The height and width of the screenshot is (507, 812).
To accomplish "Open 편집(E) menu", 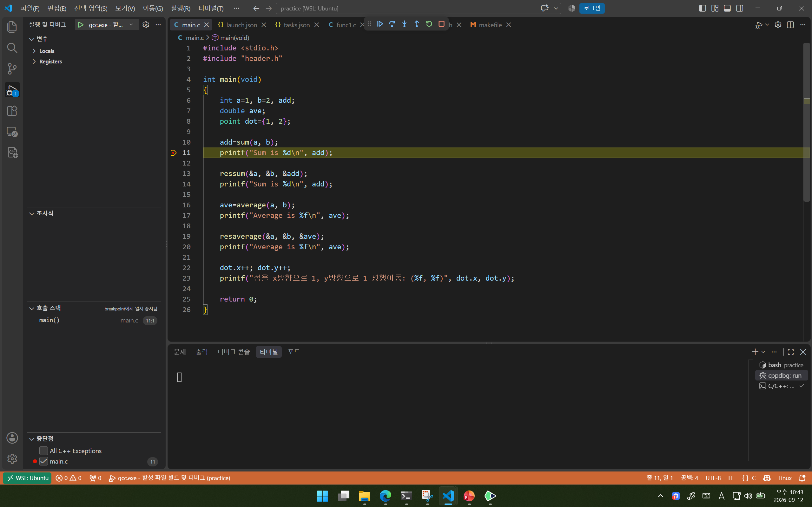I will pyautogui.click(x=57, y=8).
